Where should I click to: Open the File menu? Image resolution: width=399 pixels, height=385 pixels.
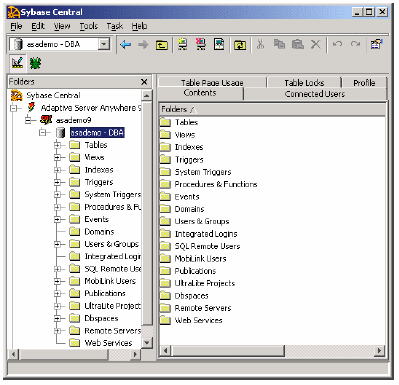point(16,26)
